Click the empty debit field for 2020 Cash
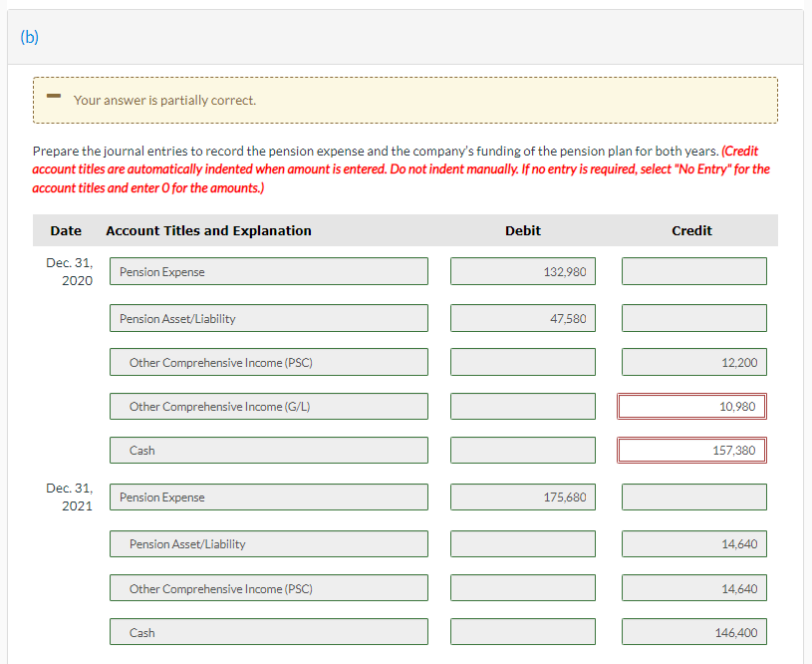Image resolution: width=812 pixels, height=664 pixels. point(523,450)
